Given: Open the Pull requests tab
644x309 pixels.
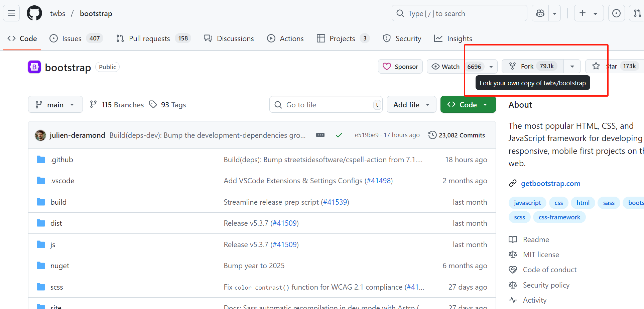Looking at the screenshot, I should (x=149, y=38).
